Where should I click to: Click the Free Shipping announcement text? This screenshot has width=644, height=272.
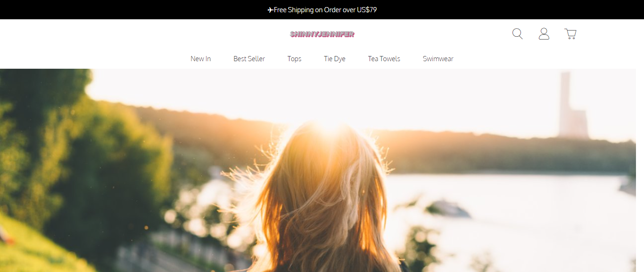coord(325,10)
